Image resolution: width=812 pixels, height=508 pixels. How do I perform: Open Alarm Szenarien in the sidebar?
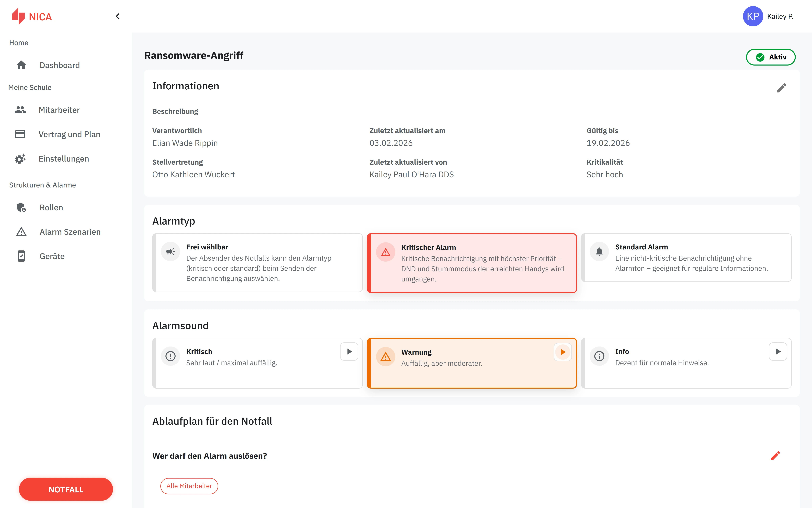point(70,232)
